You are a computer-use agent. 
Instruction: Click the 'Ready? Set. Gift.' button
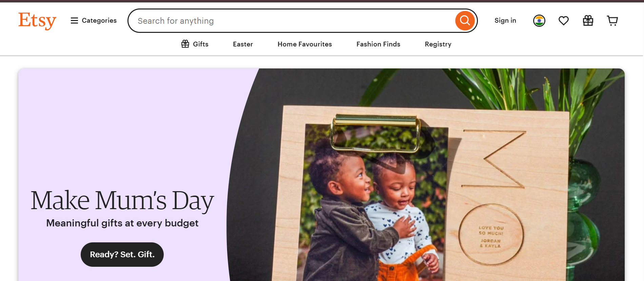[x=122, y=255]
